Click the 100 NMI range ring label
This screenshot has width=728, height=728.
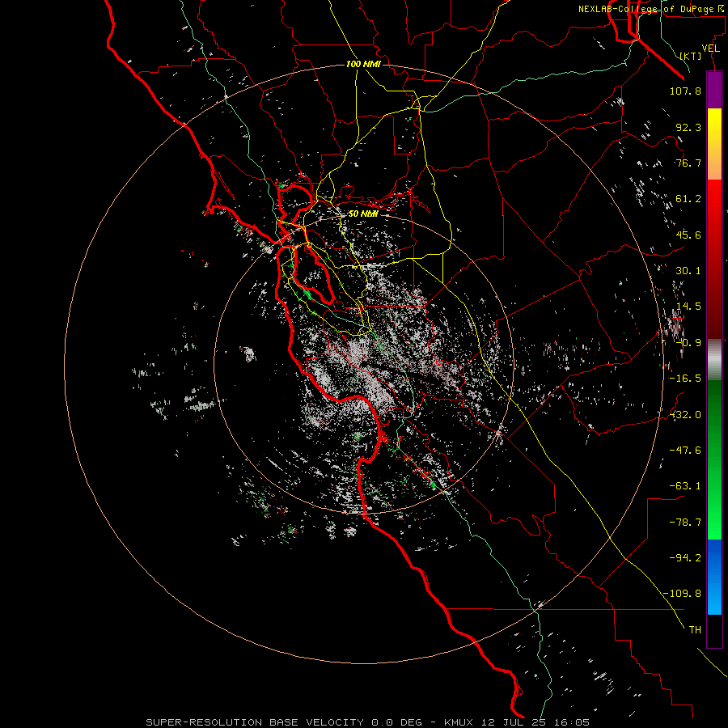[x=363, y=64]
